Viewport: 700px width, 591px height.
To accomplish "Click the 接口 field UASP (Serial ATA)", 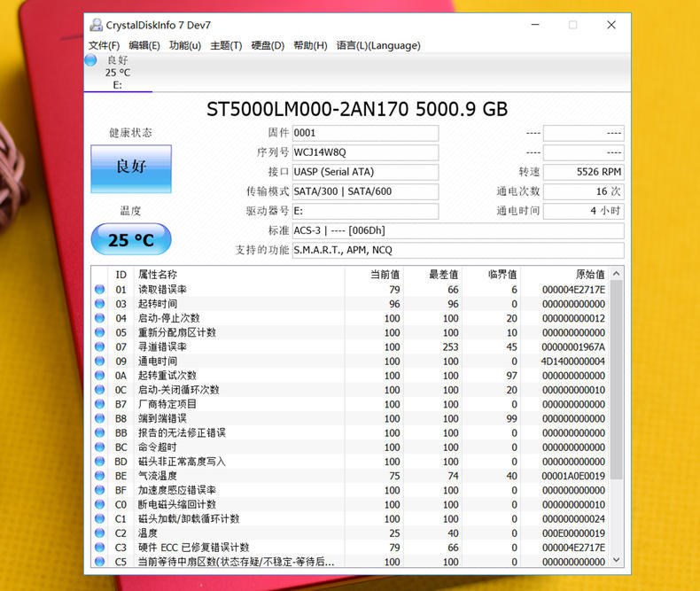I will click(365, 172).
